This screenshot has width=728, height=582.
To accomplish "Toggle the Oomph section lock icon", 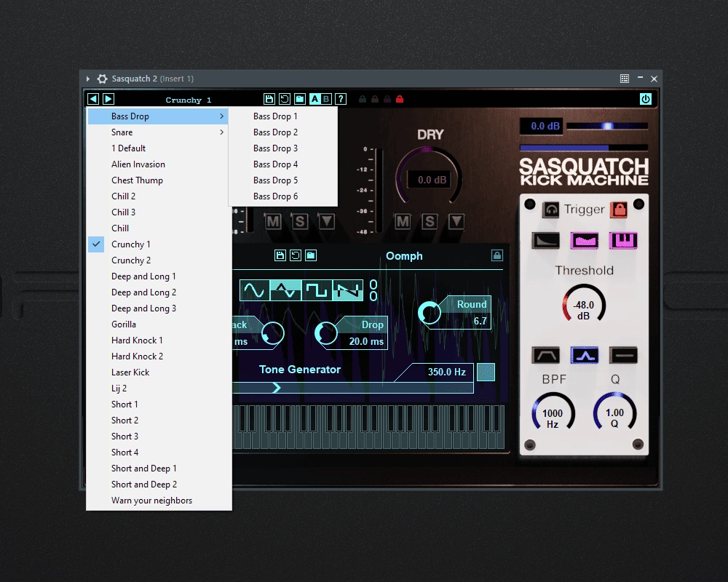I will [496, 255].
